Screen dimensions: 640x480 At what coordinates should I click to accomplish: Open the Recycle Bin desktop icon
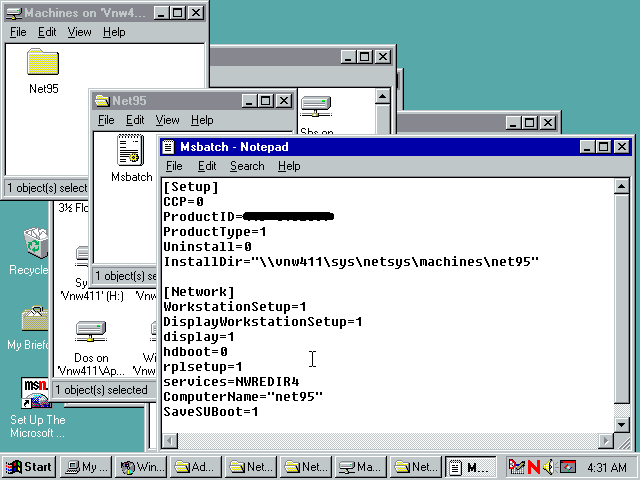(x=36, y=243)
